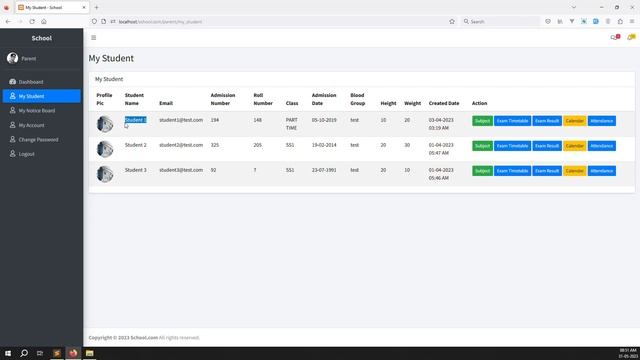Open Exam Result for Student 3

tap(547, 171)
